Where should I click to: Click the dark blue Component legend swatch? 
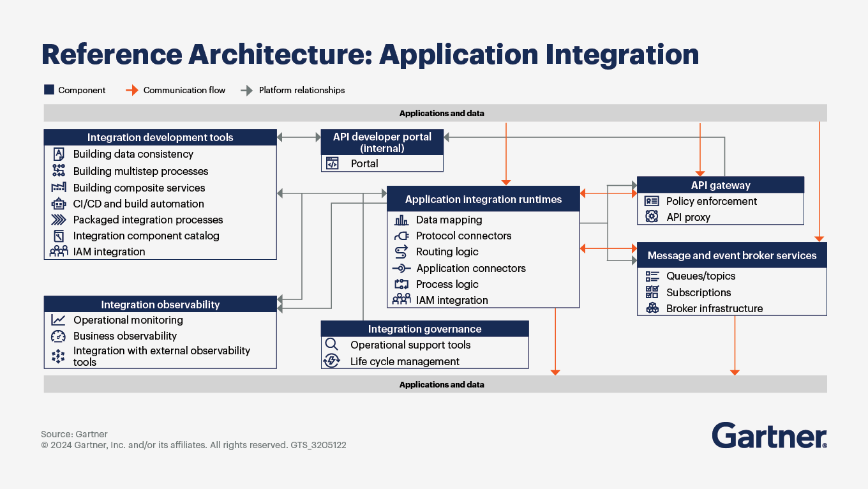(49, 90)
